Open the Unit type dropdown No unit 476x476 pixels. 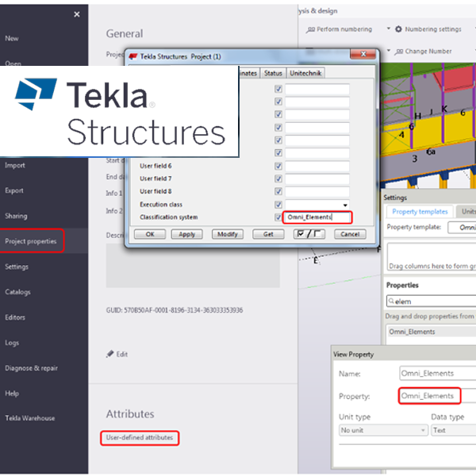(383, 431)
